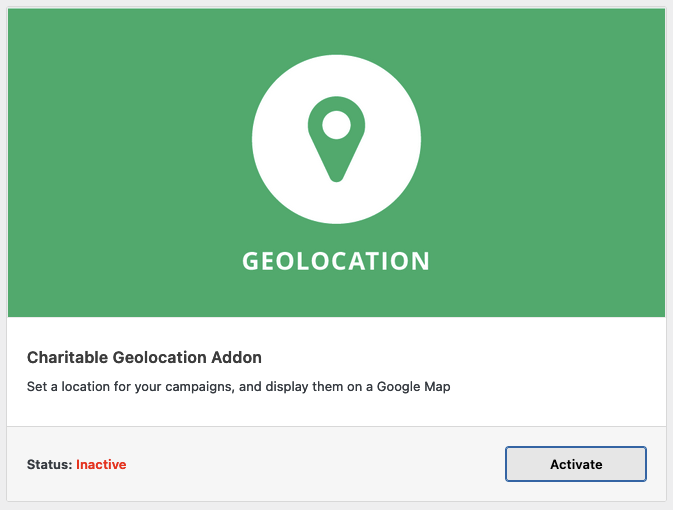The width and height of the screenshot is (673, 510).
Task: Click the green banner's right side area
Action: point(558,163)
